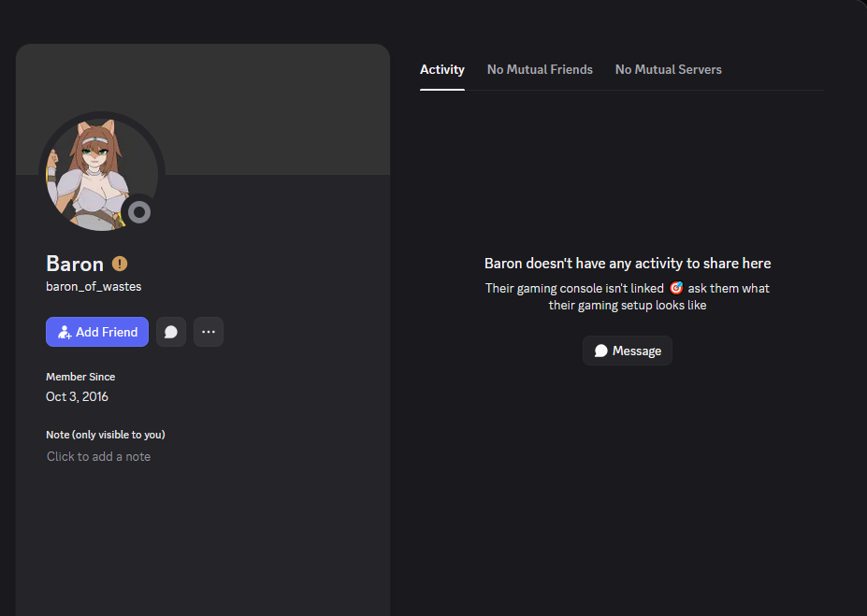The image size is (867, 616).
Task: Click the offline status indicator on avatar
Action: (139, 212)
